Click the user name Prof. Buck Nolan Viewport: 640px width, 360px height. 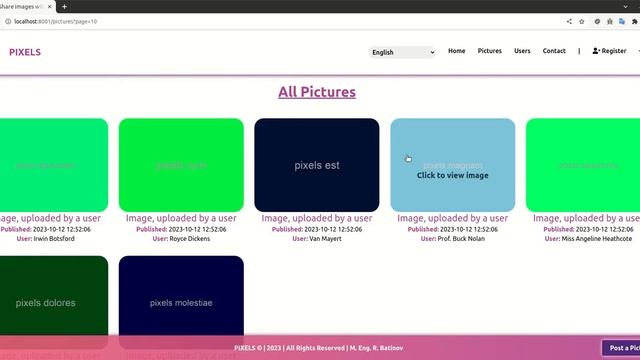[461, 239]
